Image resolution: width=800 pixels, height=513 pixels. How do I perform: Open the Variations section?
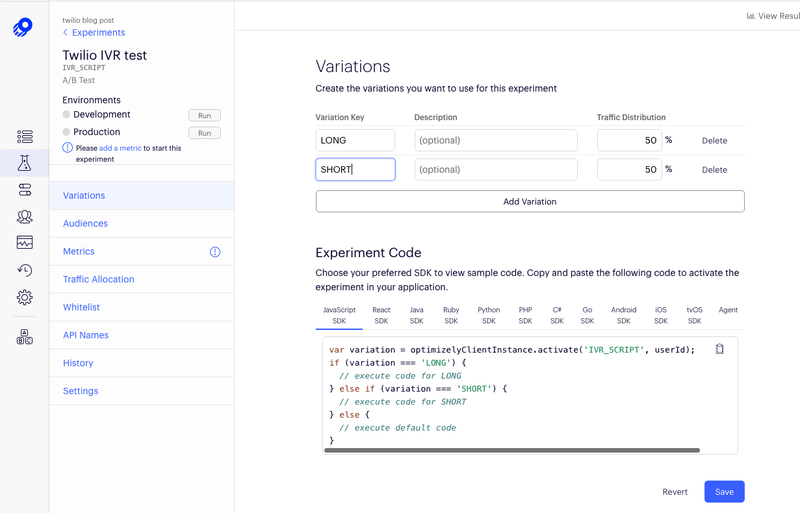142,196
